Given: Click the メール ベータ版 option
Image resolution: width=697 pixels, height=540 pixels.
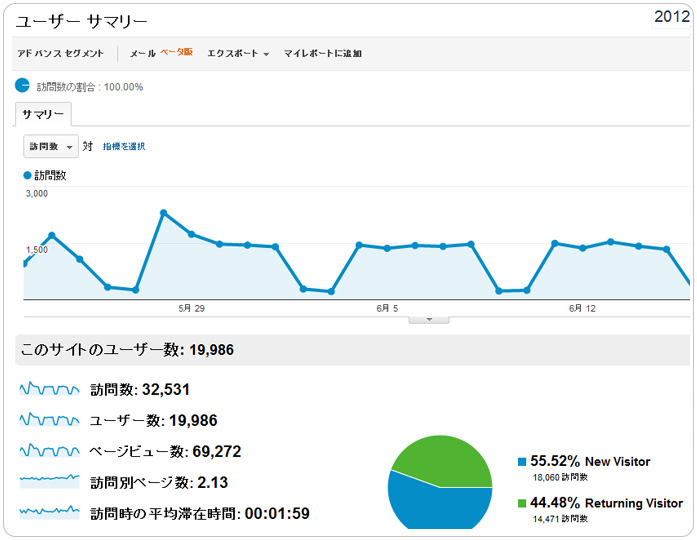Looking at the screenshot, I should click(160, 53).
